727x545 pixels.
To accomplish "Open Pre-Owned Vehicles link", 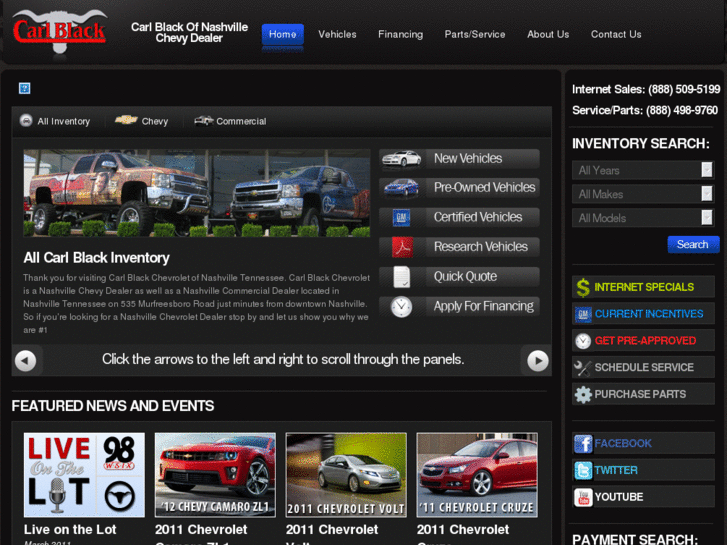I will pyautogui.click(x=459, y=188).
